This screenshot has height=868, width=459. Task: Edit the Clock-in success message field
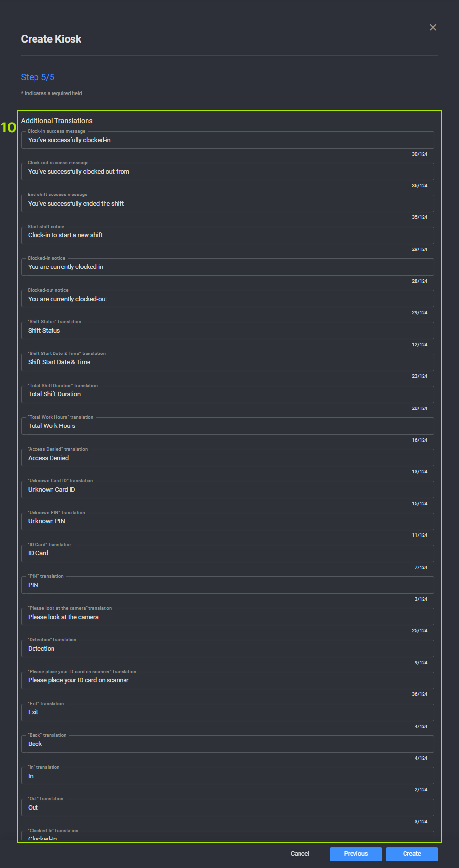[228, 140]
